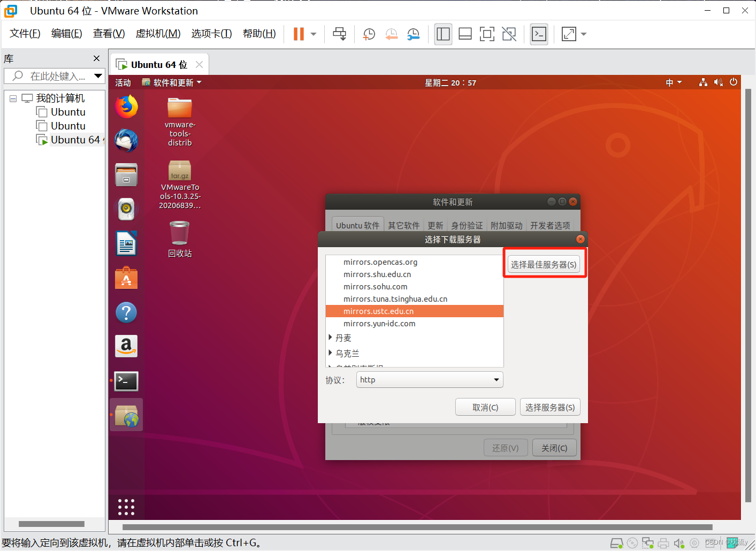Screen dimensions: 756x551
Task: Click the power icon in Ubuntu top bar
Action: click(x=734, y=82)
